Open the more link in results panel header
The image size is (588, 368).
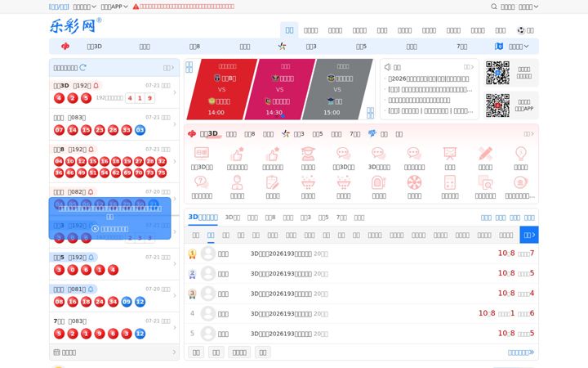[x=169, y=68]
